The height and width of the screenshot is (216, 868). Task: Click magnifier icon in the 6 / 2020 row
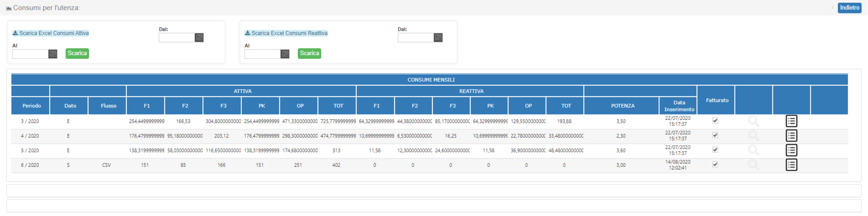[753, 165]
